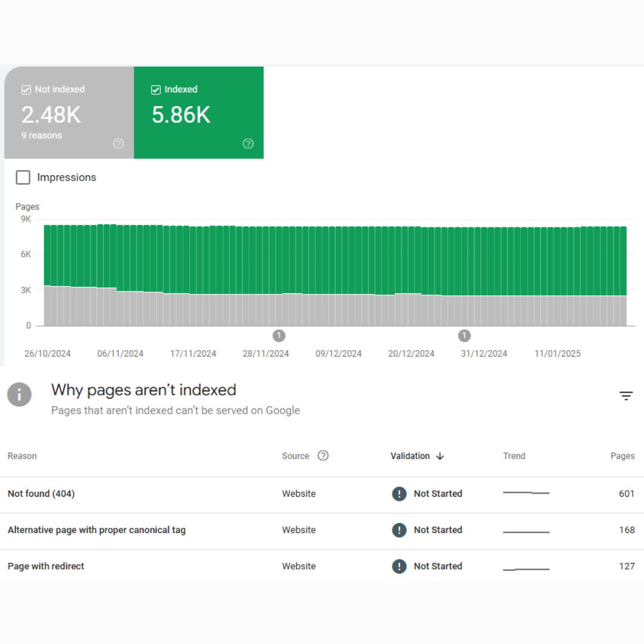Click Not Started alert icon for 404 row

[399, 494]
